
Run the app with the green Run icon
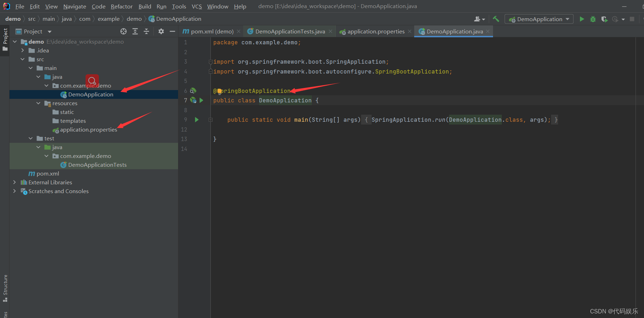pyautogui.click(x=582, y=19)
